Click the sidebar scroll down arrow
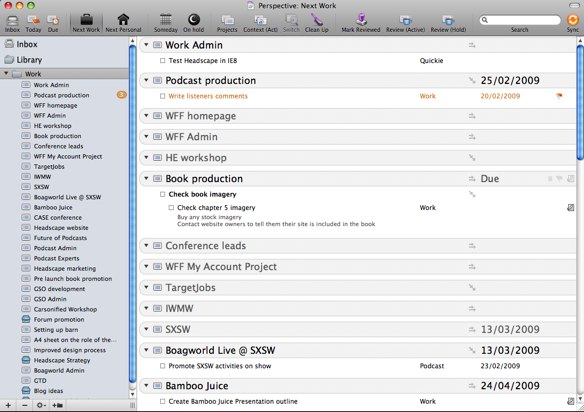This screenshot has height=412, width=584. 133,394
